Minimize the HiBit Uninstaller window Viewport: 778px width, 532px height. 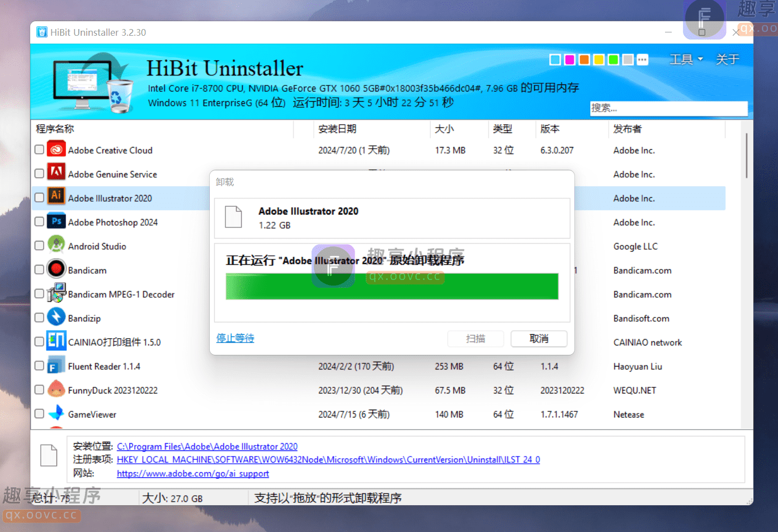[668, 32]
